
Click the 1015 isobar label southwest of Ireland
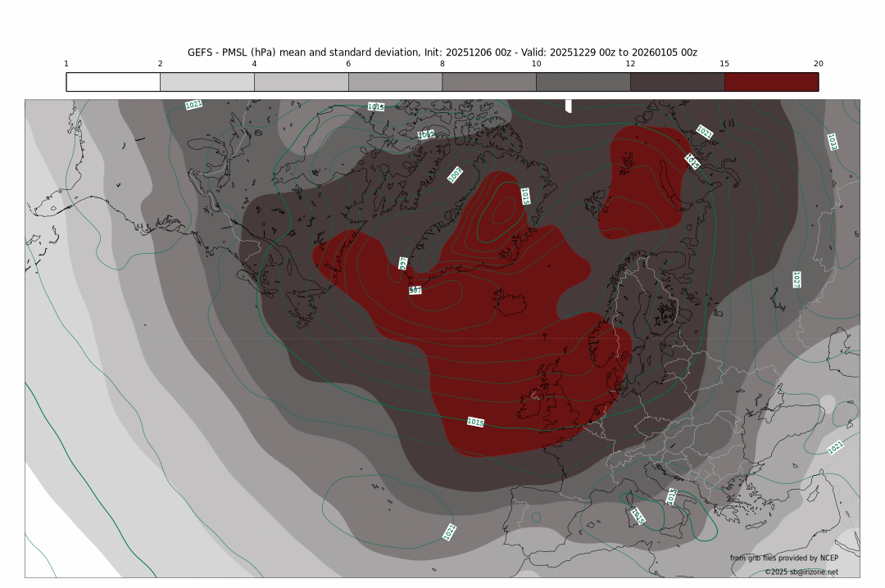[475, 422]
